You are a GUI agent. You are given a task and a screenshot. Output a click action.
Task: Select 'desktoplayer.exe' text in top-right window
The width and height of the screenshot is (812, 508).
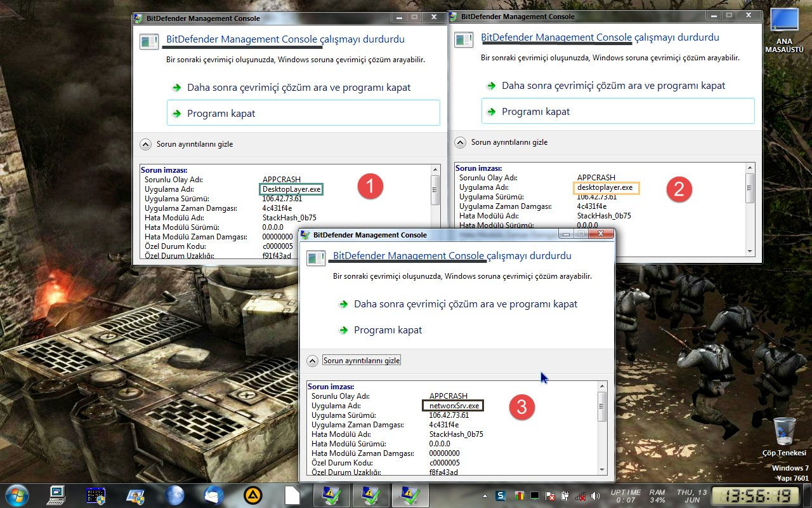click(605, 187)
